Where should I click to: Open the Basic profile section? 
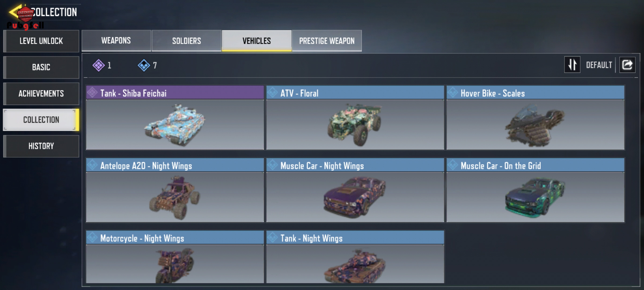(x=41, y=67)
